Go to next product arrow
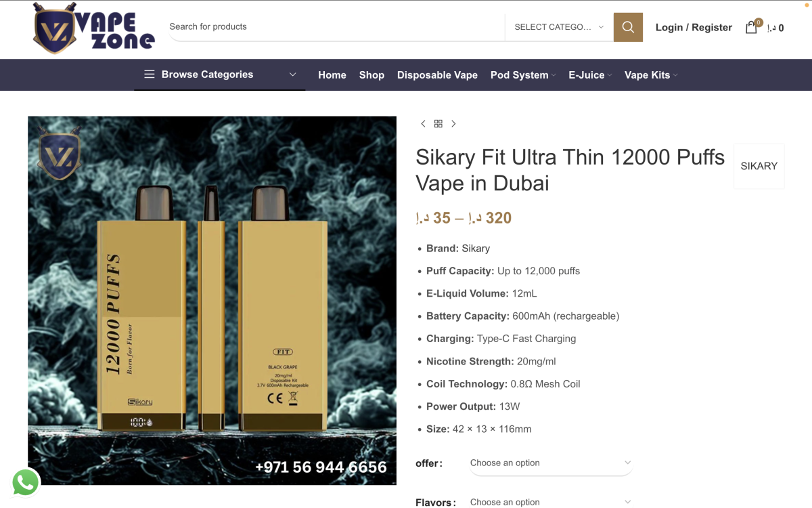Screen dimensions: 812x508 [453, 124]
